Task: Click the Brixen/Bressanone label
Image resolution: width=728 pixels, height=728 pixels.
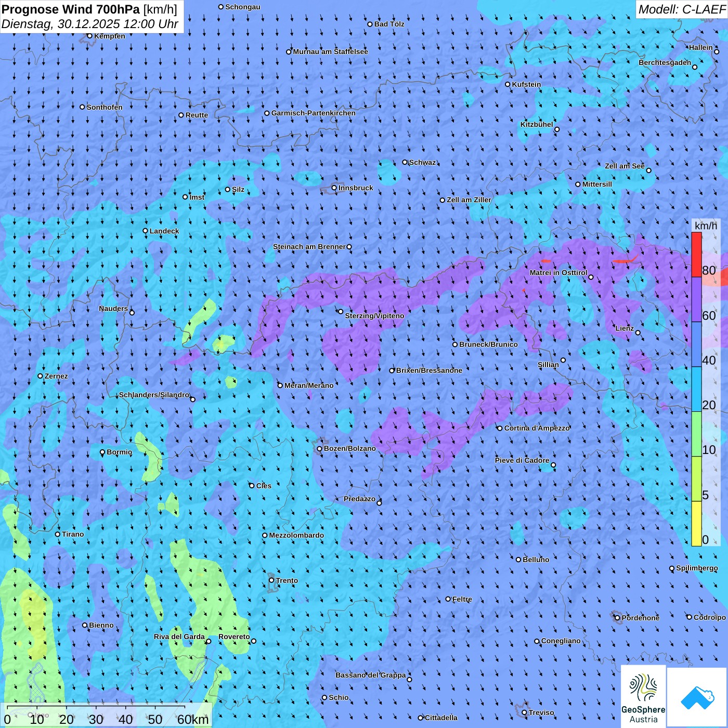Action: (x=429, y=370)
